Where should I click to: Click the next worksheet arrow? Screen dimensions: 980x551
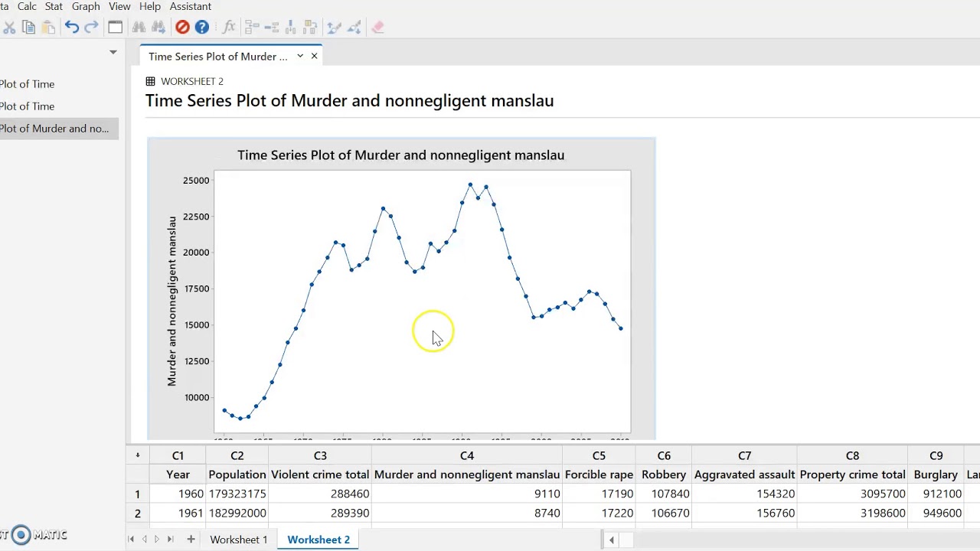(157, 540)
